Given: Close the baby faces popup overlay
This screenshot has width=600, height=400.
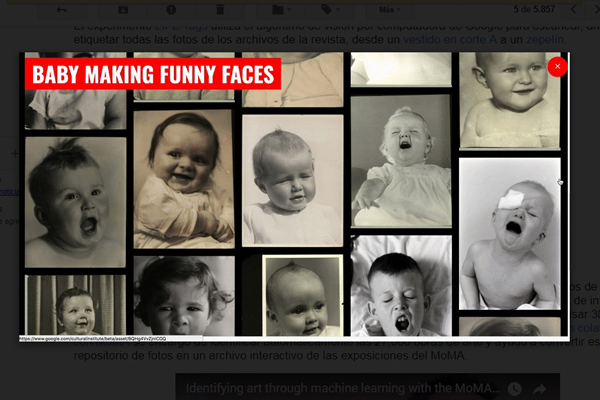Looking at the screenshot, I should click(557, 67).
